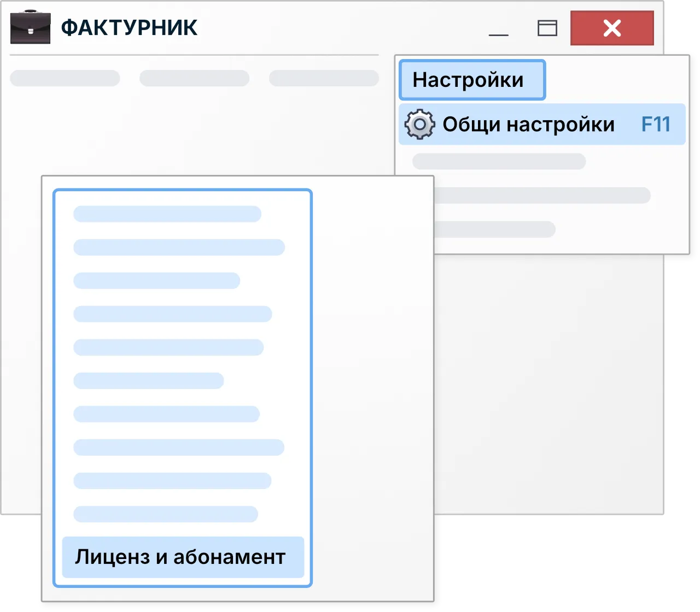700x612 pixels.
Task: Maximize the Фактурник window
Action: [x=547, y=28]
